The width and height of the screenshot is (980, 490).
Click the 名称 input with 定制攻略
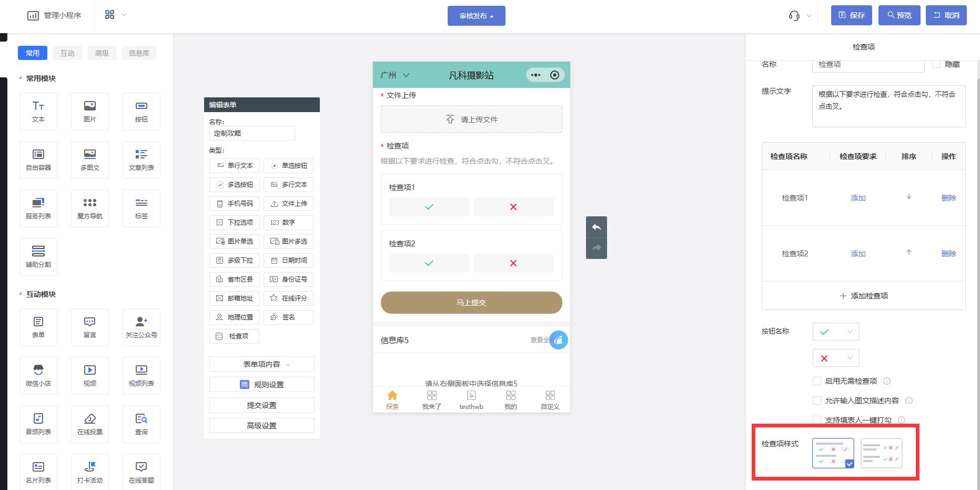252,133
